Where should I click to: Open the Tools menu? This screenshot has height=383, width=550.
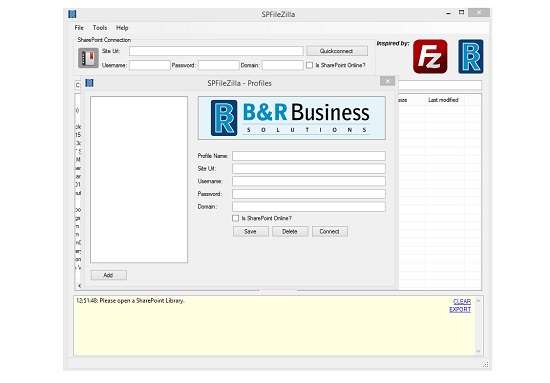100,28
